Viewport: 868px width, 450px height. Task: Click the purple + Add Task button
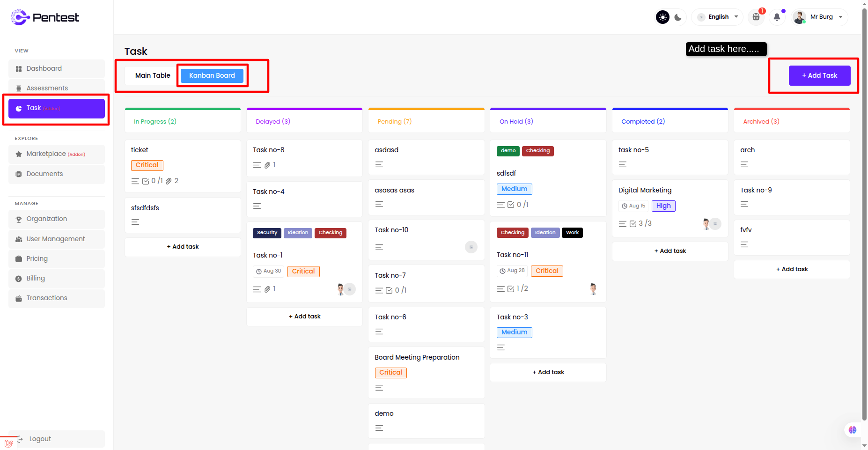pos(819,75)
